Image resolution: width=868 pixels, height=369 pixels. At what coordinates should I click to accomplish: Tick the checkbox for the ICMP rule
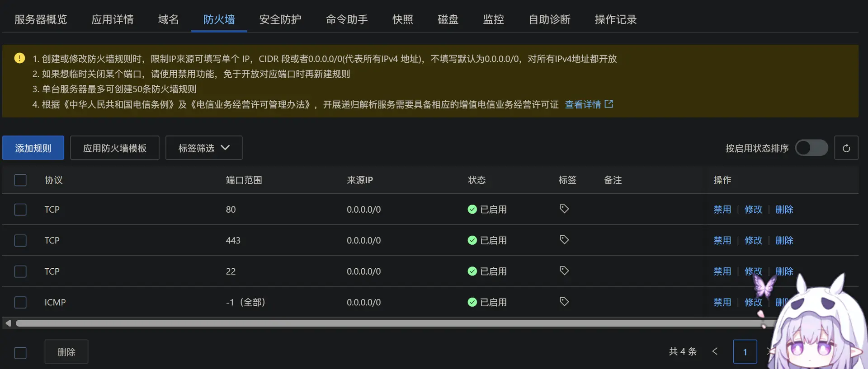click(20, 302)
